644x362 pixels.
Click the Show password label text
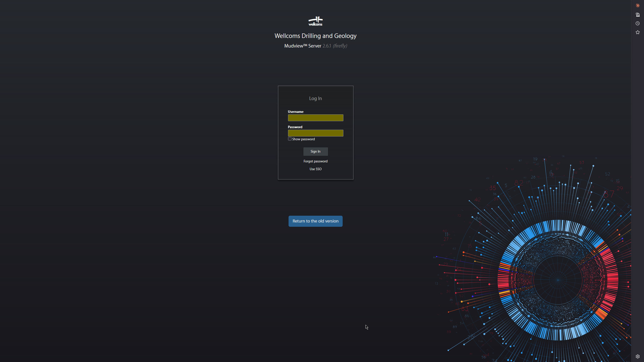coord(303,139)
